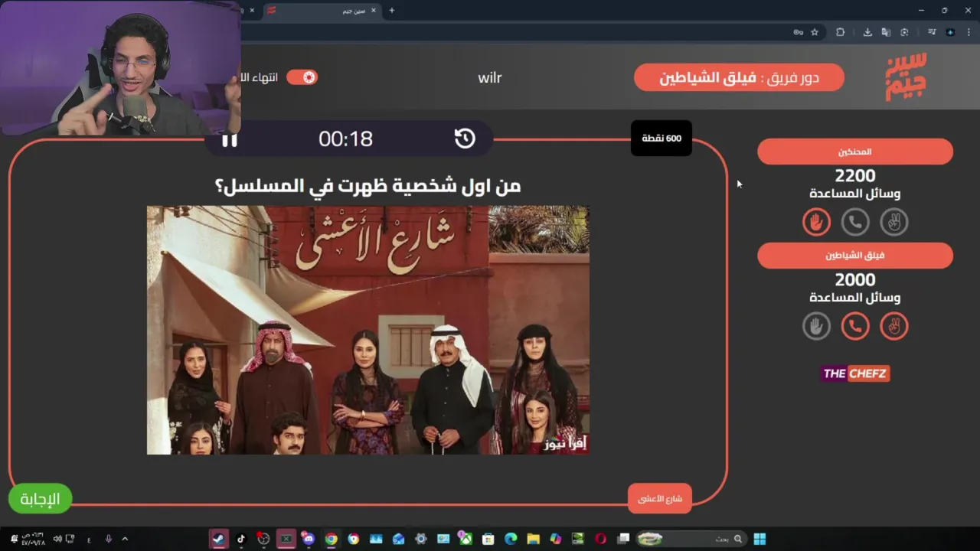The image size is (980, 551).
Task: Click the شارع الأعشى category tag
Action: point(660,499)
